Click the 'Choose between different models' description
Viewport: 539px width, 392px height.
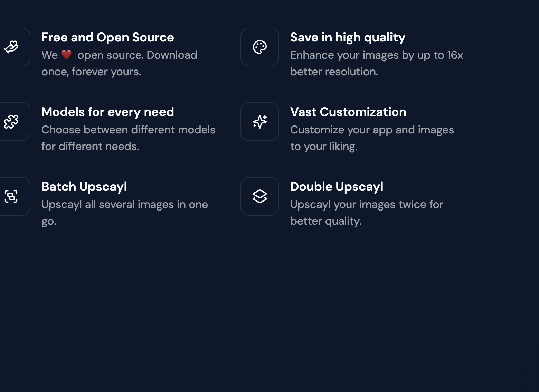click(128, 130)
